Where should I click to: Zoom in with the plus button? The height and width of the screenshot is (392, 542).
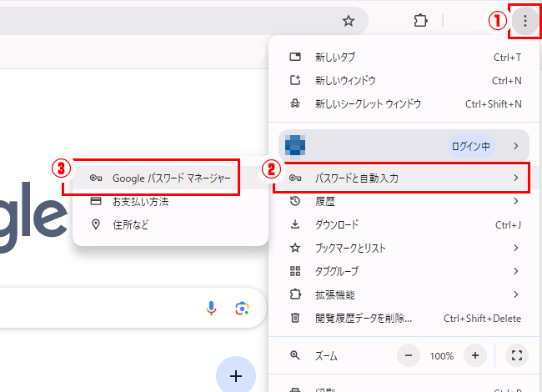(474, 356)
